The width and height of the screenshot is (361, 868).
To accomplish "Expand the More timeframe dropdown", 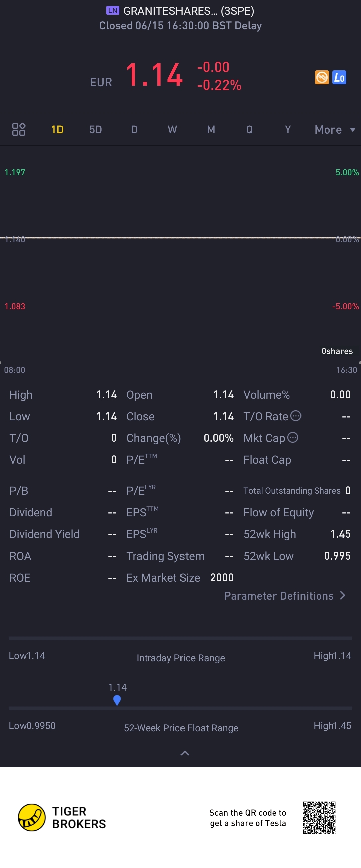I will tap(335, 130).
